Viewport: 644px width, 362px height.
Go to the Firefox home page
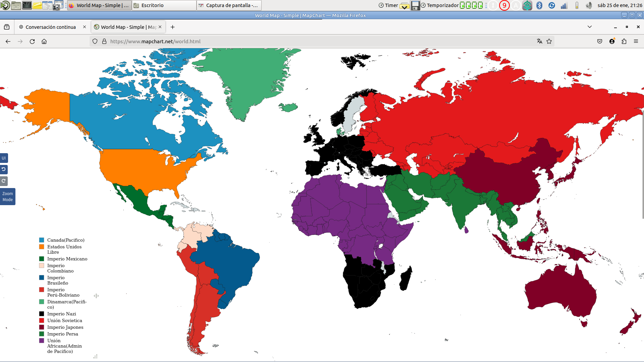pyautogui.click(x=44, y=41)
